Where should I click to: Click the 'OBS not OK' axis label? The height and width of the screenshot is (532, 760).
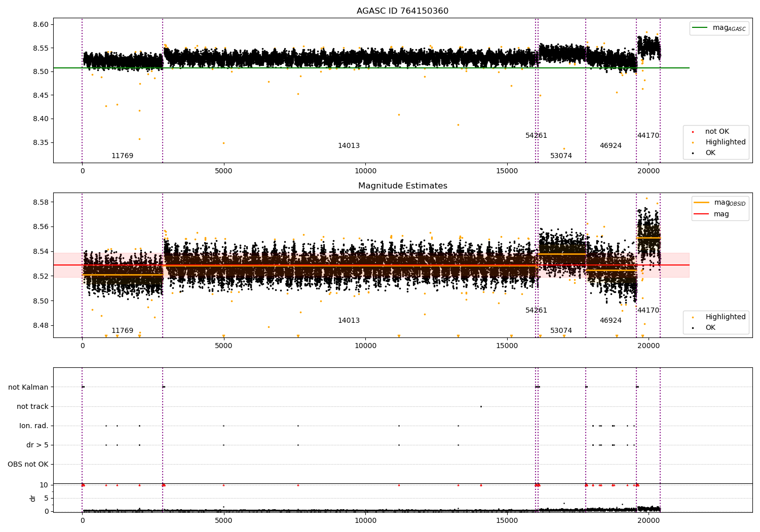click(28, 465)
